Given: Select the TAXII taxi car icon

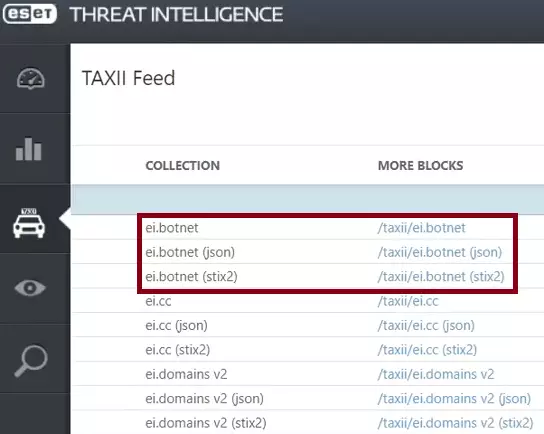Looking at the screenshot, I should coord(29,223).
